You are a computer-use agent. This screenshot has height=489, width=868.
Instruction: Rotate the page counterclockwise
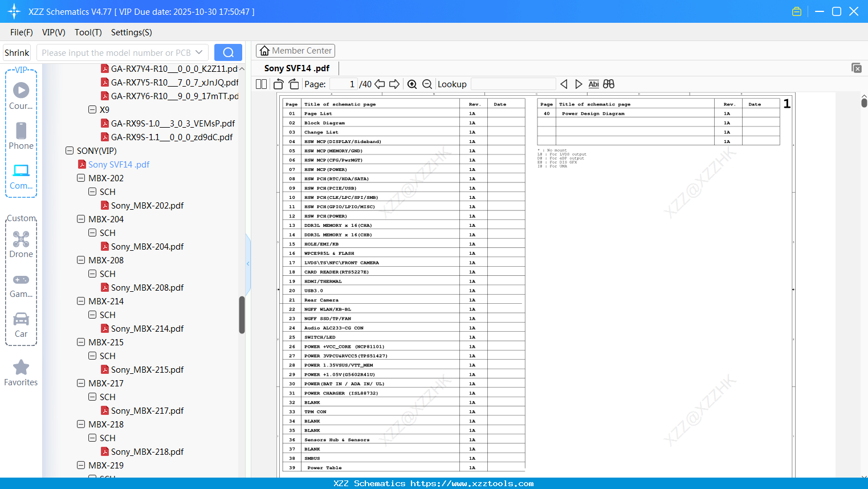(x=279, y=84)
